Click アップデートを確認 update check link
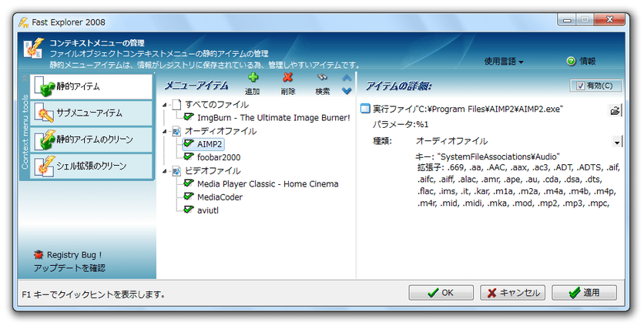The image size is (644, 326). click(x=69, y=268)
